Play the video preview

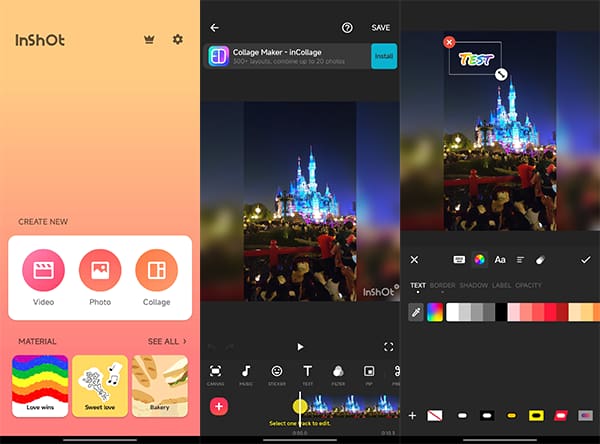pyautogui.click(x=300, y=347)
